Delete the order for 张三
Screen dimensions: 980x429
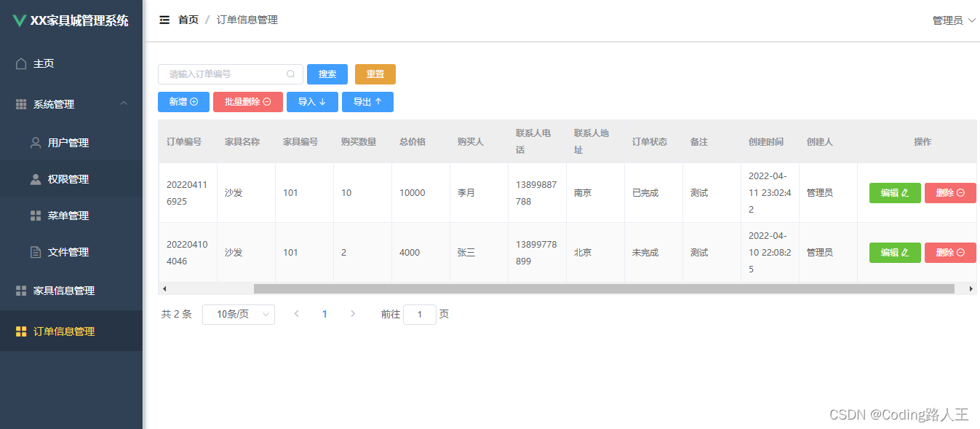950,253
